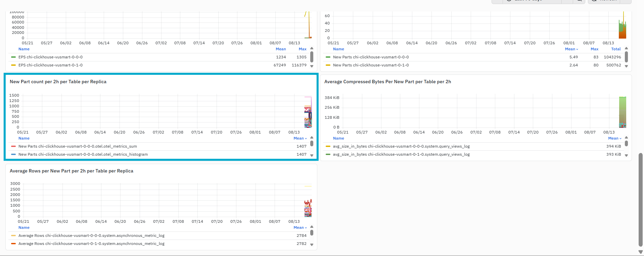Click the up arrow in the EPS legend scrollbar
644x256 pixels.
[x=312, y=48]
